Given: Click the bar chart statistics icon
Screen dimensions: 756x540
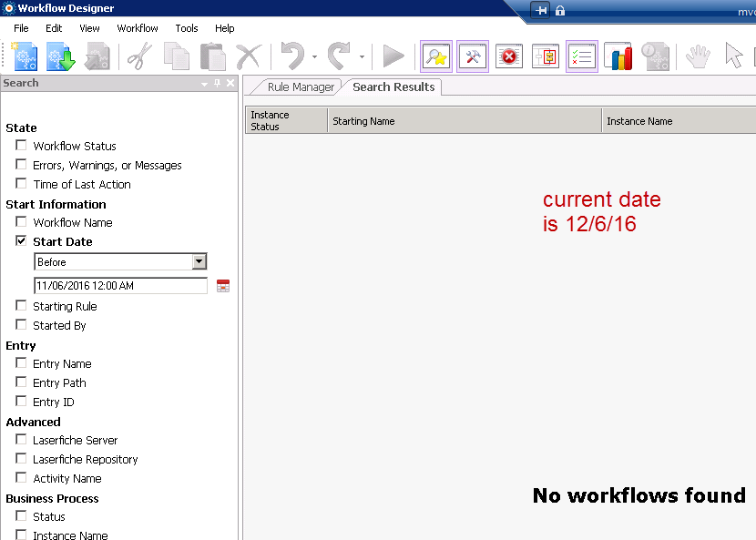Looking at the screenshot, I should 618,56.
